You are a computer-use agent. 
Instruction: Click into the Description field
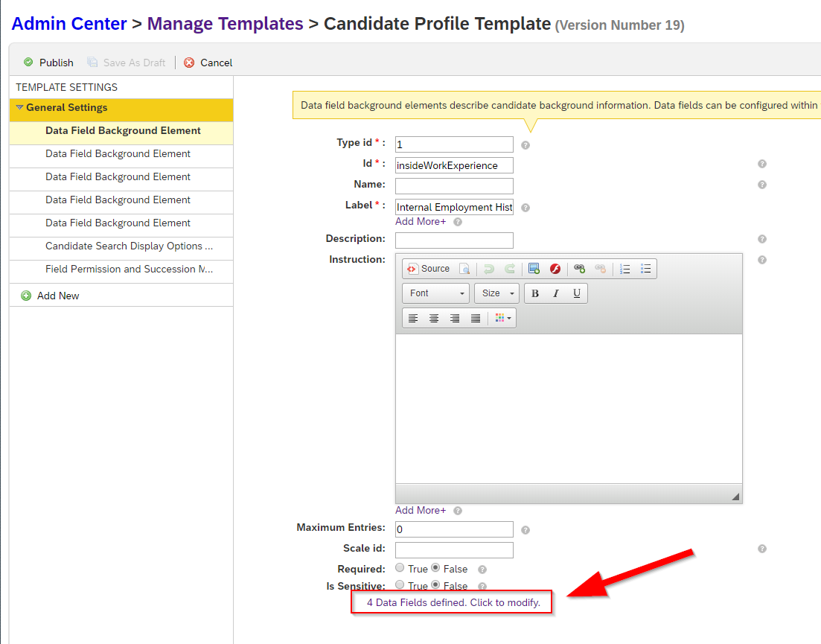click(454, 240)
